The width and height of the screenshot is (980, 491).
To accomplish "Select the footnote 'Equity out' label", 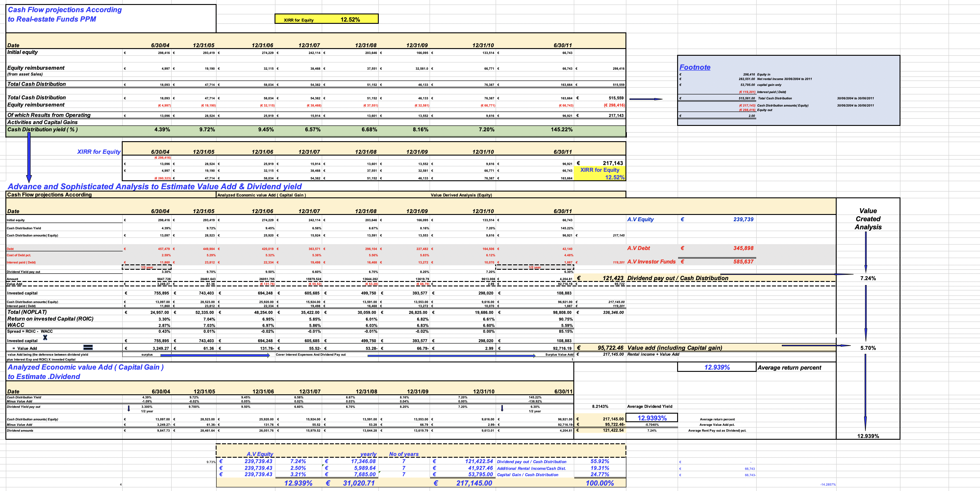I will click(764, 110).
